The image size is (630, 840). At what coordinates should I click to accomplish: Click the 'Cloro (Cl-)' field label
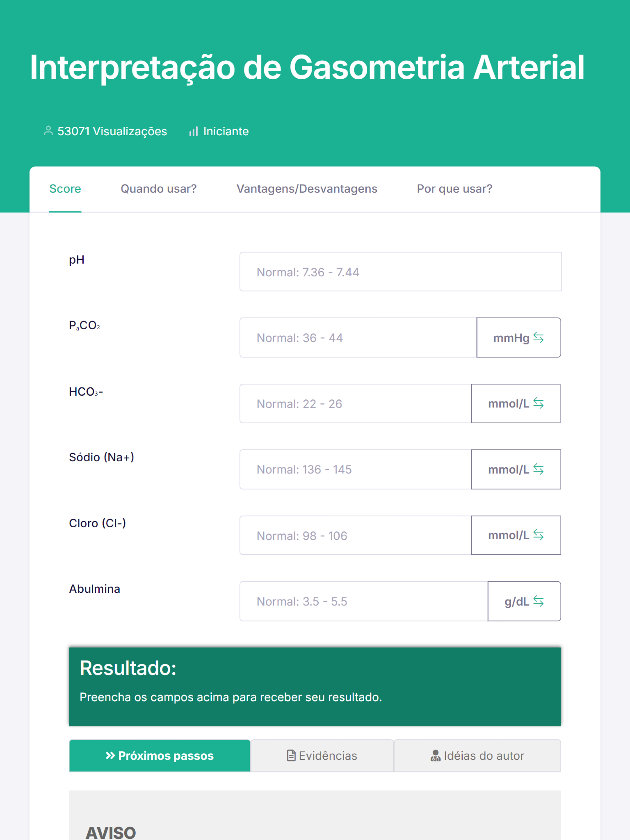(97, 523)
